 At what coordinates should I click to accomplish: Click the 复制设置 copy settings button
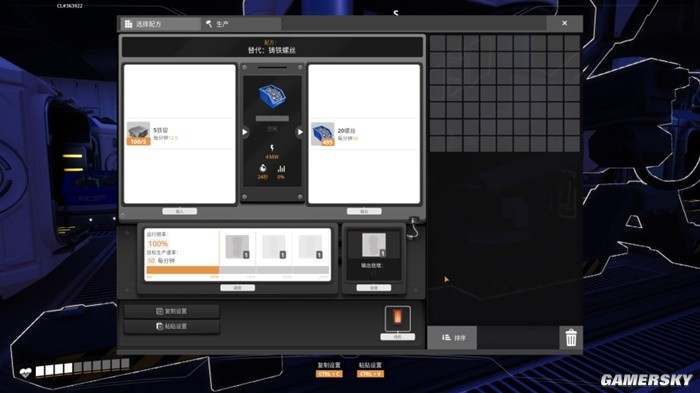pos(172,311)
